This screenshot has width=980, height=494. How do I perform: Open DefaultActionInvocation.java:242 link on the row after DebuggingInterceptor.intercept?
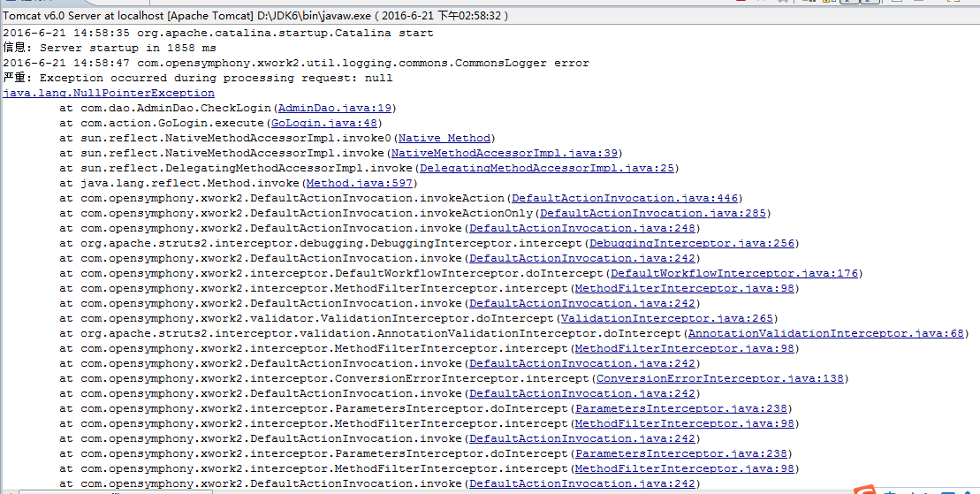(x=581, y=258)
